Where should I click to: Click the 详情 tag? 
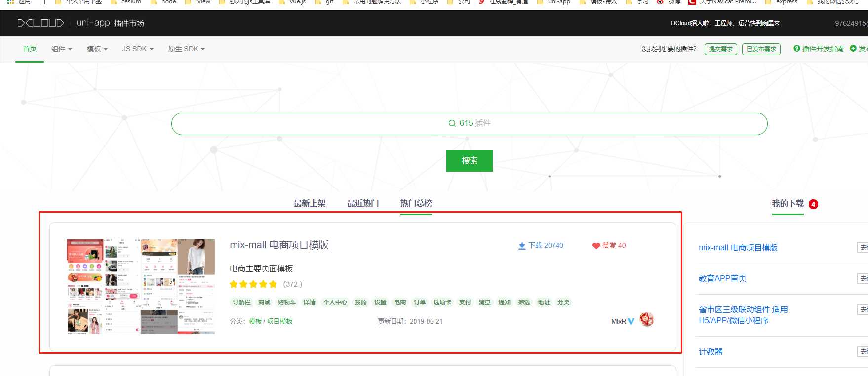click(310, 302)
